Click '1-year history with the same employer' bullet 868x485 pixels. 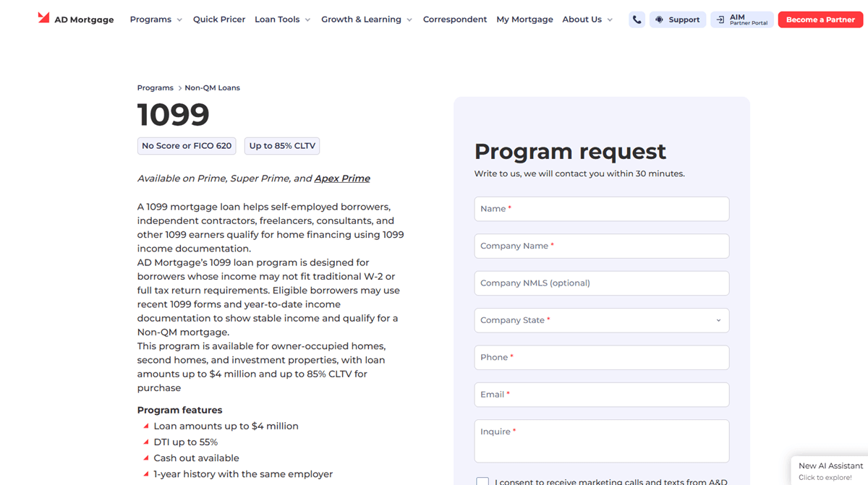tap(243, 474)
